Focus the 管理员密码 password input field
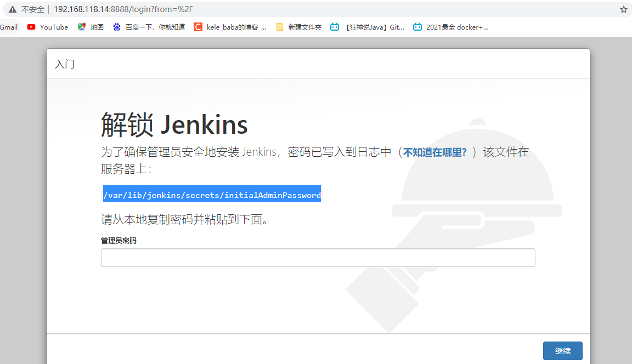632x364 pixels. (318, 258)
